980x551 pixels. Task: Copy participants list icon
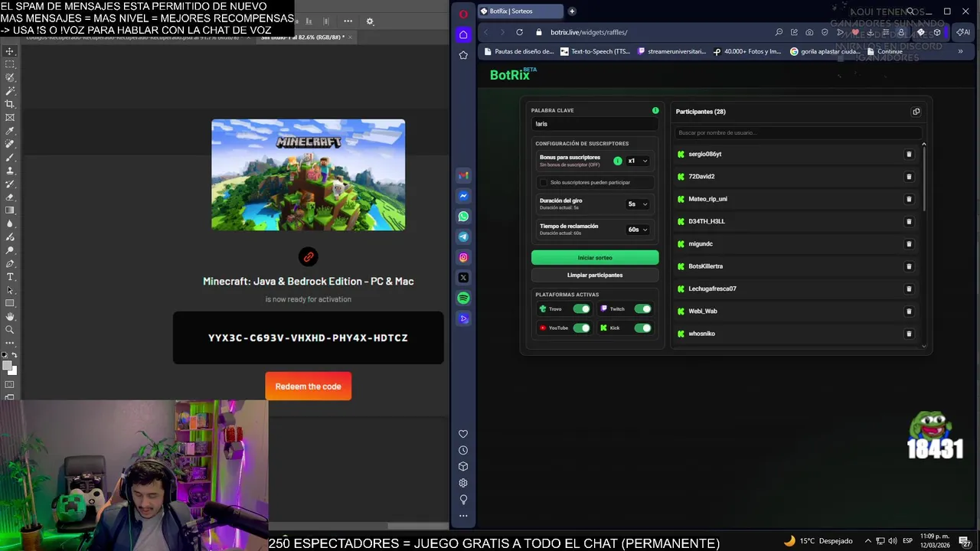pos(916,112)
